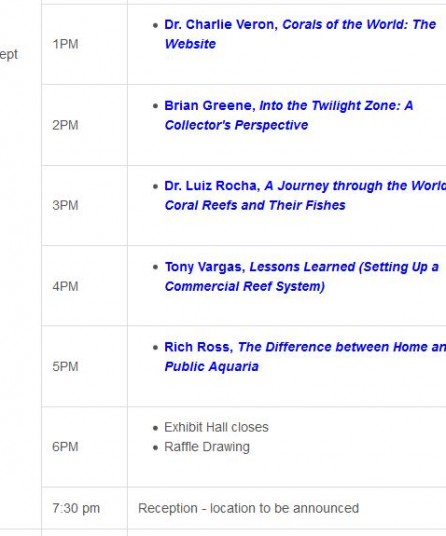The height and width of the screenshot is (536, 446).
Task: Click Collector's Perspective link text
Action: click(236, 125)
